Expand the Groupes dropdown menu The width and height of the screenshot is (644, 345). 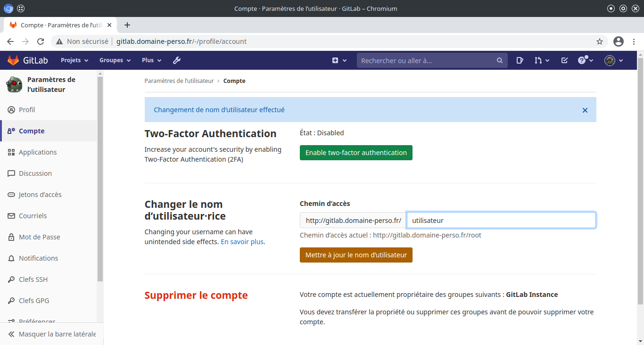pos(115,60)
